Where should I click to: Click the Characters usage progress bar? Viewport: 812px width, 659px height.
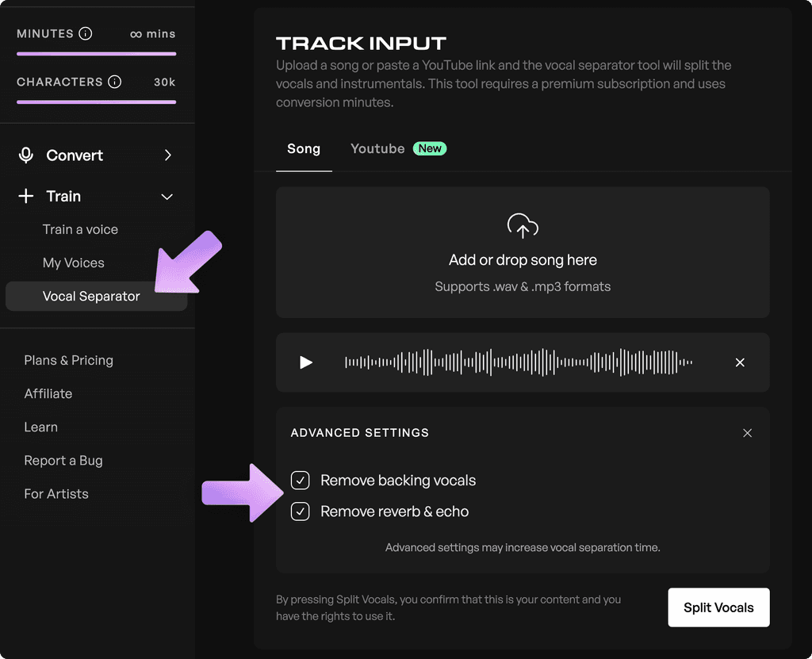pyautogui.click(x=96, y=102)
